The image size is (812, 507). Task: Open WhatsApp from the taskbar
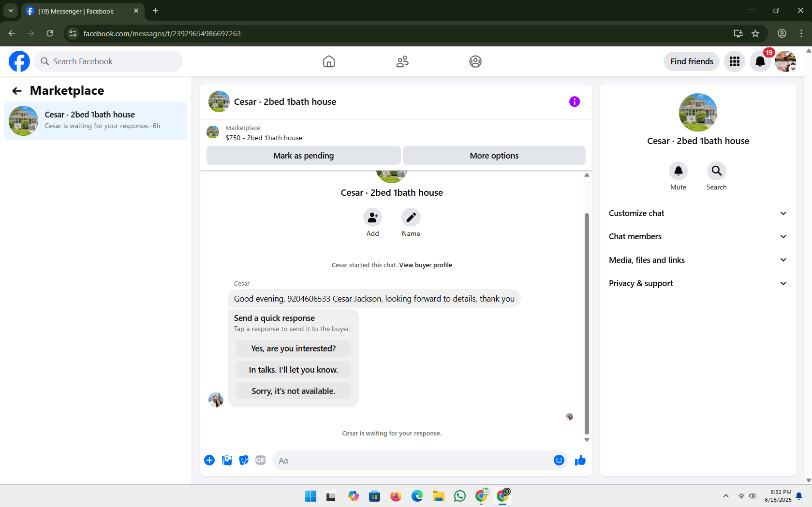click(x=460, y=496)
